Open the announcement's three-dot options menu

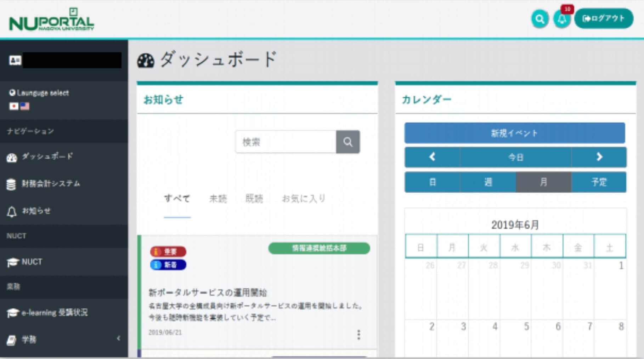point(359,334)
